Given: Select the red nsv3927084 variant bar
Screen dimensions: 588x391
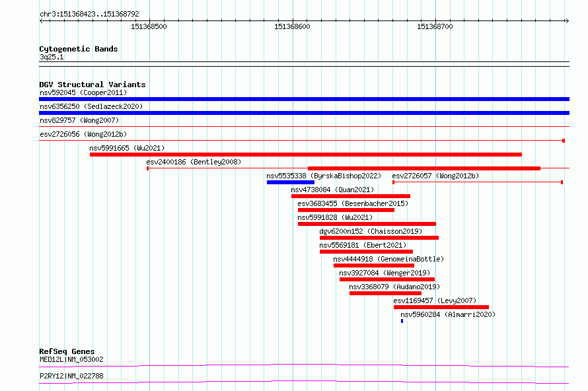Looking at the screenshot, I should tap(387, 279).
